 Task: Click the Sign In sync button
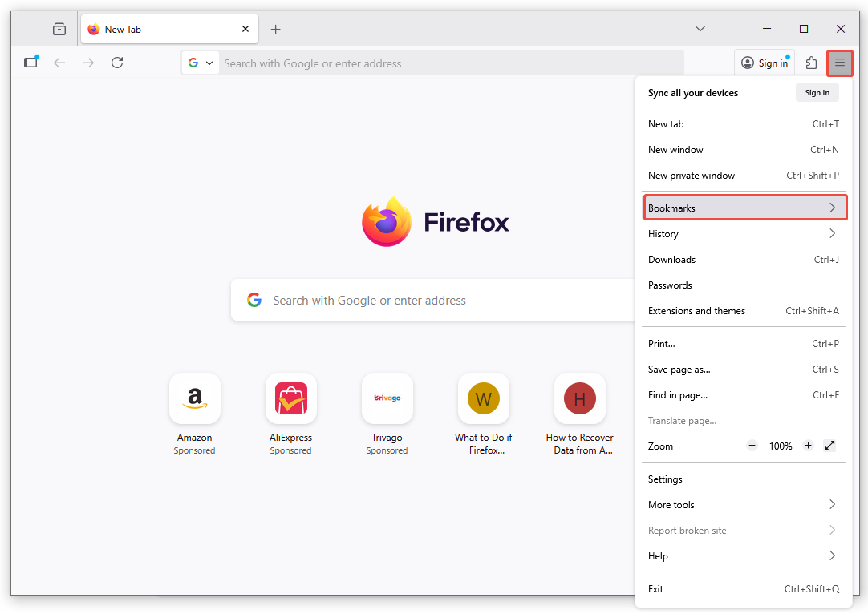click(817, 92)
